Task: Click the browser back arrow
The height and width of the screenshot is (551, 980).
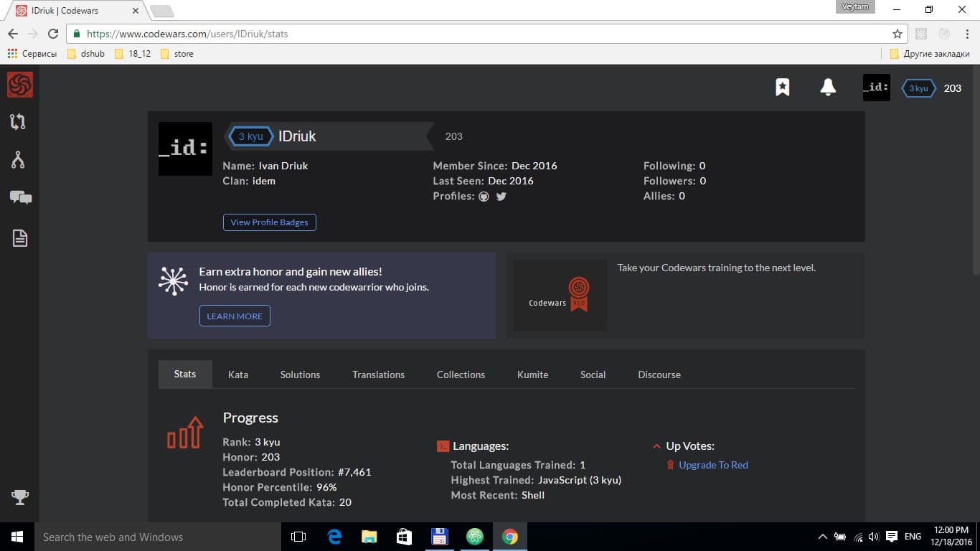Action: point(13,34)
